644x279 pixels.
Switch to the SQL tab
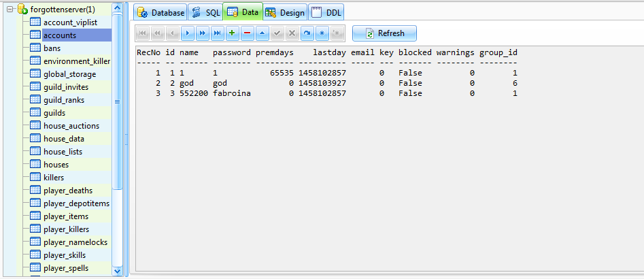pos(205,12)
